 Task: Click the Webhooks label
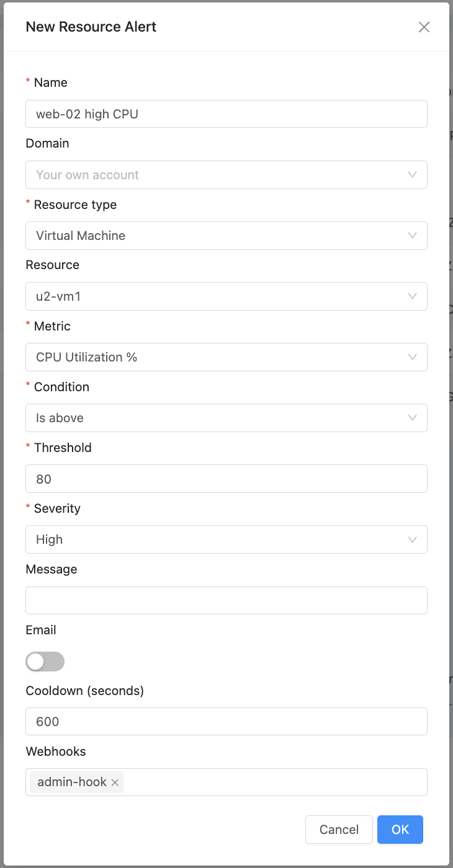point(56,751)
